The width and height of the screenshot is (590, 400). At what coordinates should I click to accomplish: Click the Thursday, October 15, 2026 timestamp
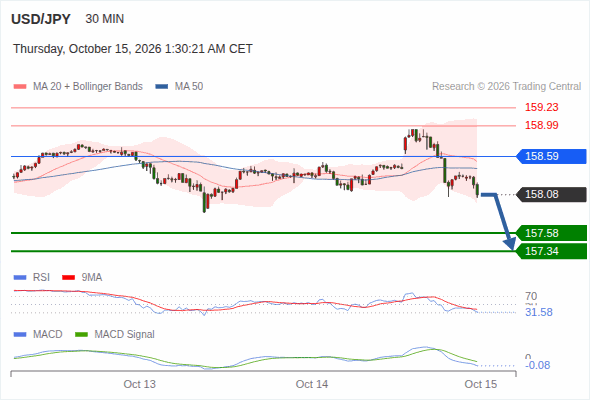133,49
